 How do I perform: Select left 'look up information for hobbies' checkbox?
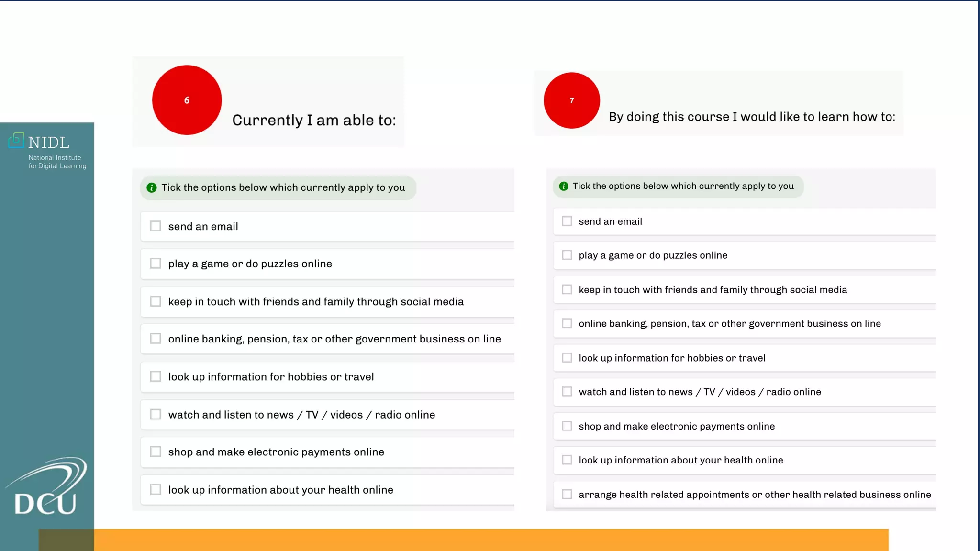156,376
